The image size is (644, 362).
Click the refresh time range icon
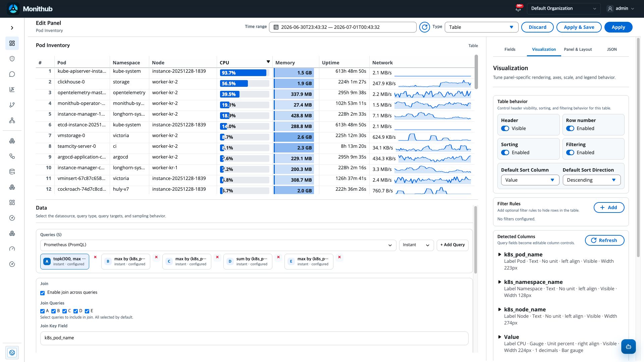pos(424,27)
